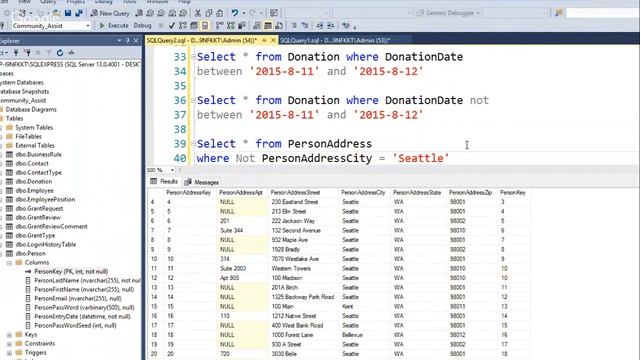Click the PersonAddressCity column header
Viewport: 640px width, 360px height.
(x=363, y=193)
